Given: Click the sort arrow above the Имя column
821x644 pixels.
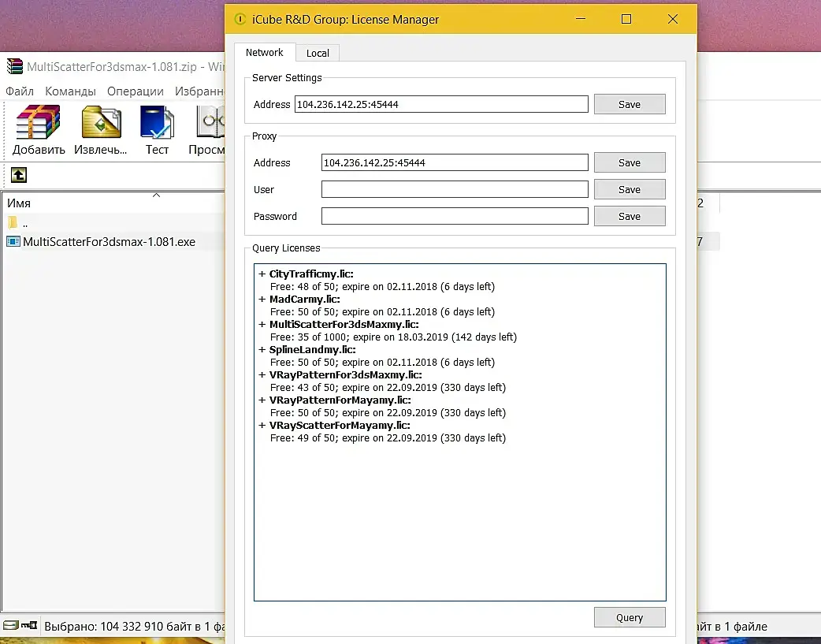Looking at the screenshot, I should click(156, 195).
